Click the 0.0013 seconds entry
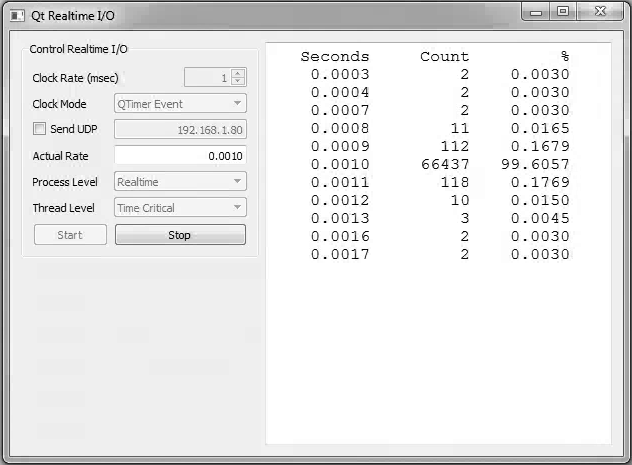This screenshot has width=632, height=465. coord(340,218)
